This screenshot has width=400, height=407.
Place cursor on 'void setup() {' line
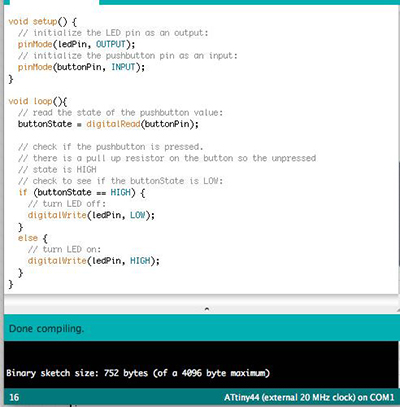coord(43,22)
